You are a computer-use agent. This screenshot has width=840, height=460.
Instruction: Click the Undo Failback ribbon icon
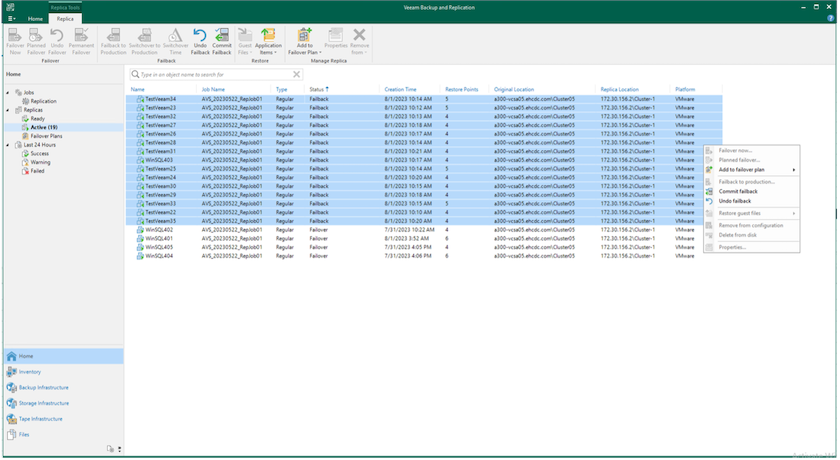coord(200,41)
